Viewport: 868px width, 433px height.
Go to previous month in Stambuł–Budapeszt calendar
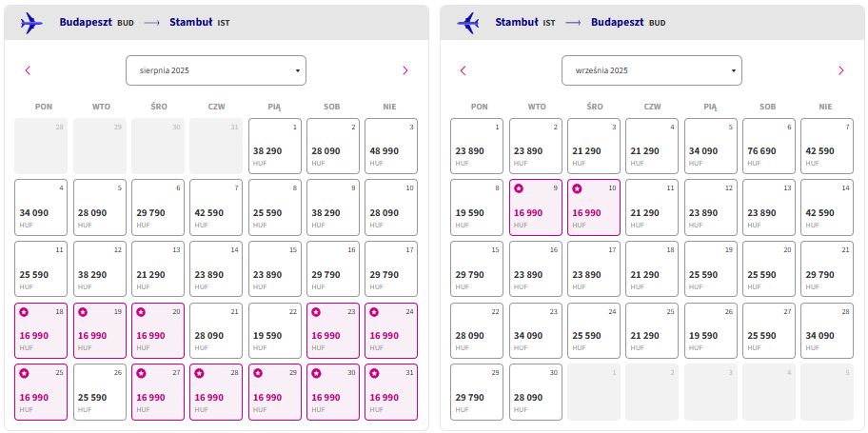pos(464,70)
